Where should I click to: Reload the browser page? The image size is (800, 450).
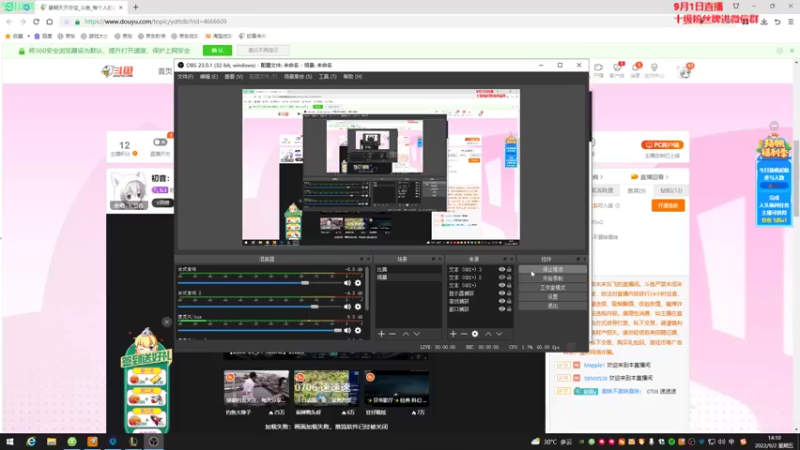36,21
